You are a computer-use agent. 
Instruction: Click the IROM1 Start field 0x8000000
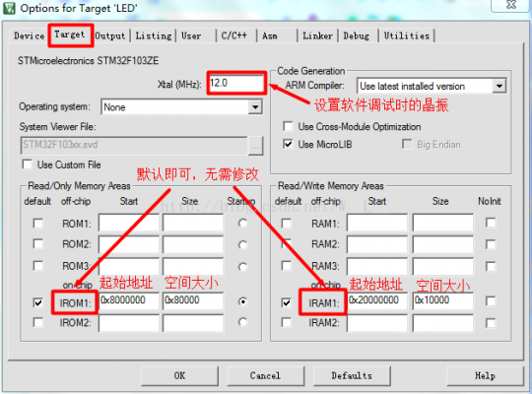click(x=129, y=300)
